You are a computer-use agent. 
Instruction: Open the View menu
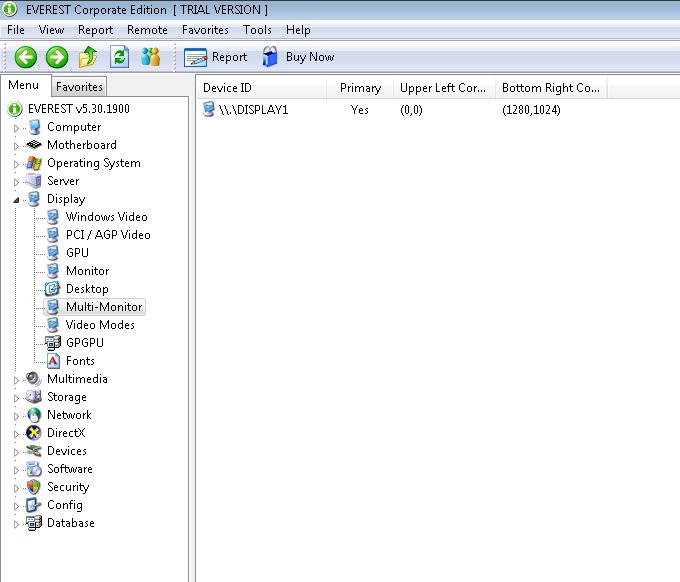51,30
